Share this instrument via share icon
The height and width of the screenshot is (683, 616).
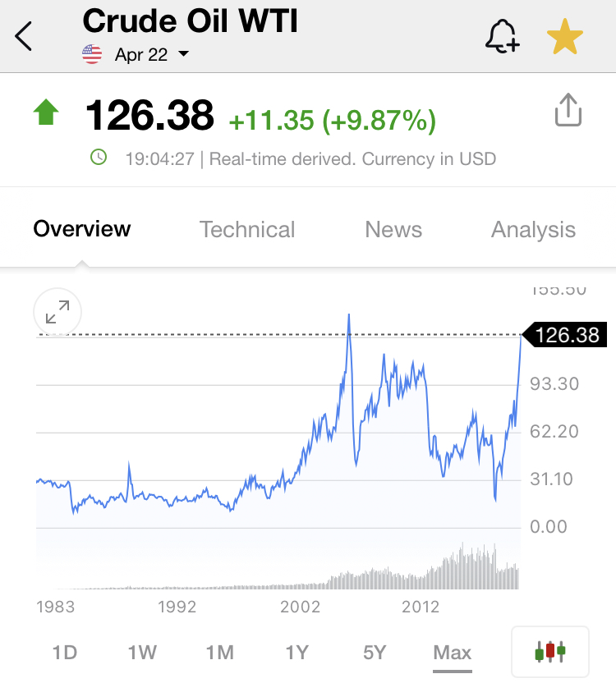click(x=568, y=111)
